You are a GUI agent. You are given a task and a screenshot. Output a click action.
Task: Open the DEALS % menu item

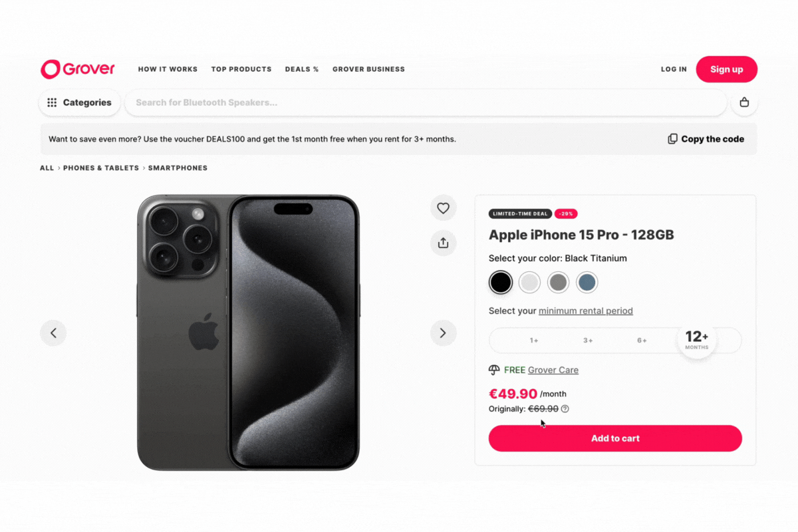301,69
